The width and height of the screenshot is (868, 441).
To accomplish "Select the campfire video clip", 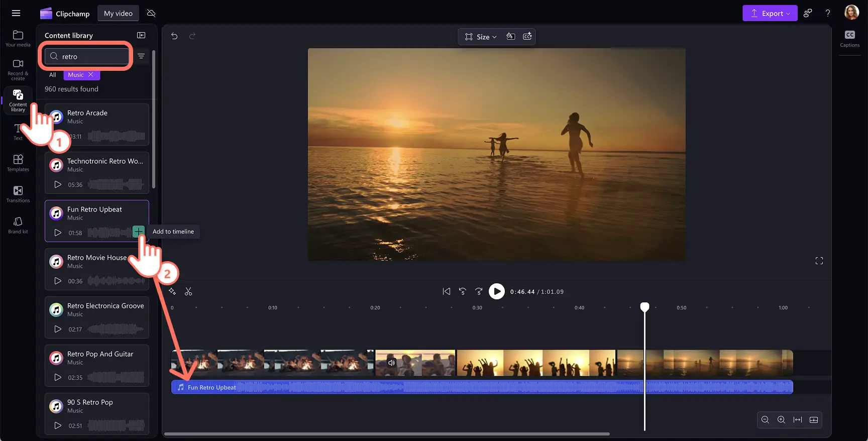I will tap(272, 363).
